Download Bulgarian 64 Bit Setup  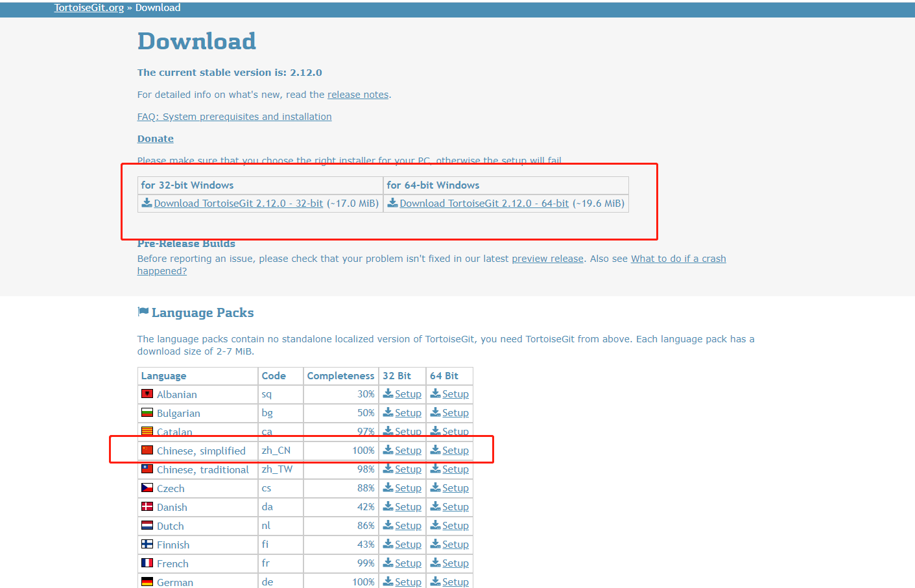[x=455, y=413]
